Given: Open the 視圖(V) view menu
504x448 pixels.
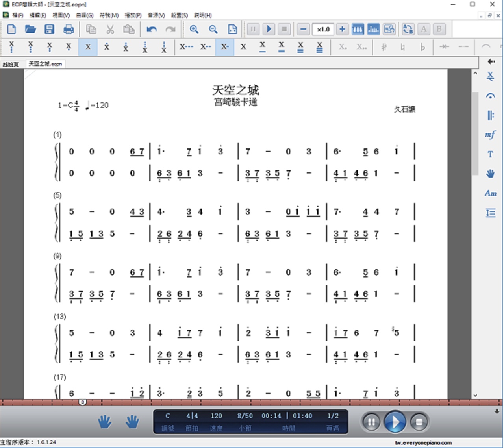Looking at the screenshot, I should 61,15.
